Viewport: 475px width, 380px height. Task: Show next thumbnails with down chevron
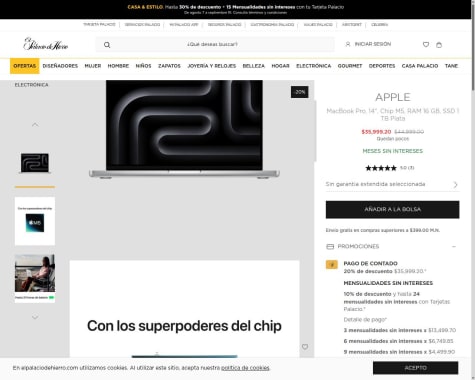35,317
